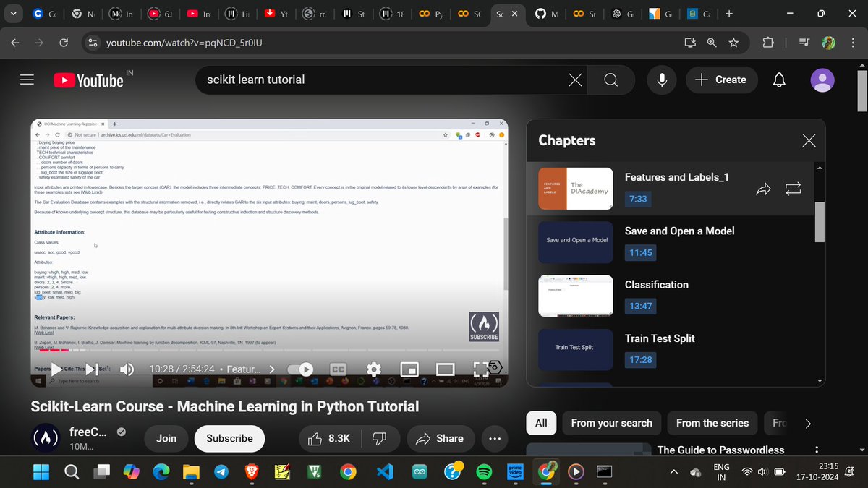The width and height of the screenshot is (868, 488).
Task: Open the YouTube hamburger guide menu
Action: pyautogui.click(x=27, y=80)
